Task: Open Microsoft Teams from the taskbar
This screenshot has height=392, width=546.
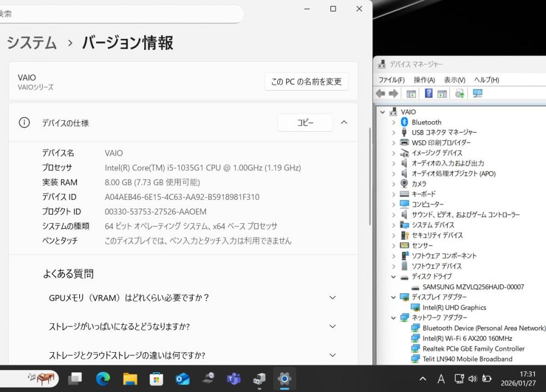Action: (234, 378)
